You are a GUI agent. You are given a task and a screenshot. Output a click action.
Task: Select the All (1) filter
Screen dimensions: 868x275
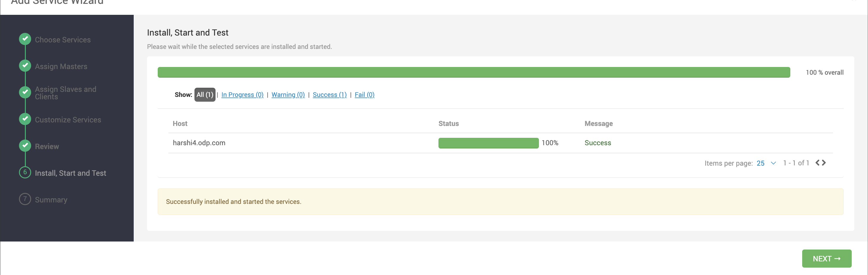205,95
